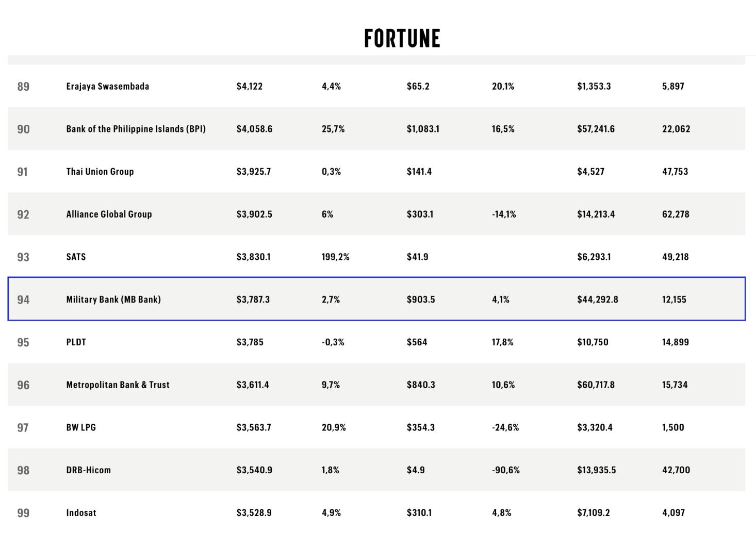Click revenue value $4,122

point(250,86)
